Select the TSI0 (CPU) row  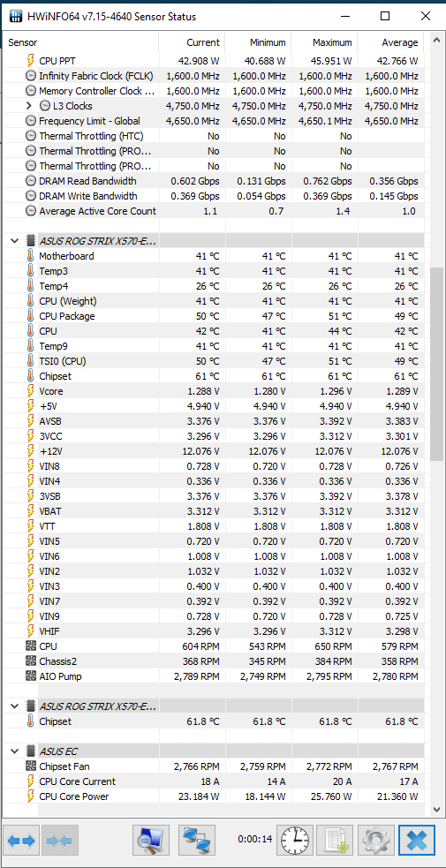pyautogui.click(x=214, y=361)
